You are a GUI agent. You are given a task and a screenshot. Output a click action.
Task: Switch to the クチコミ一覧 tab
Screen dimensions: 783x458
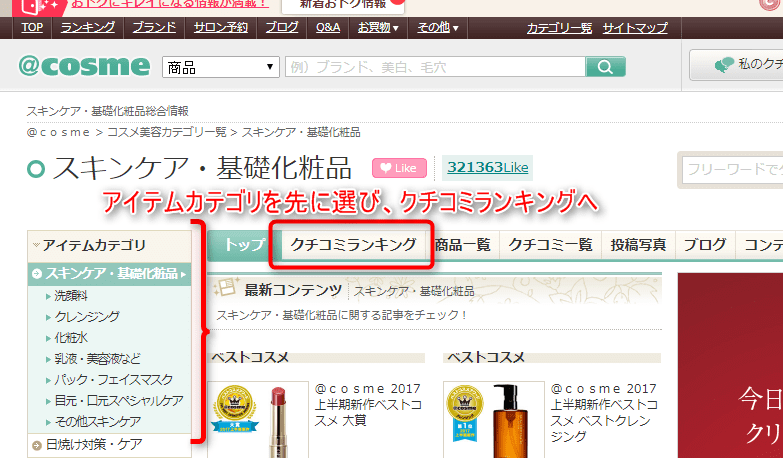pyautogui.click(x=550, y=245)
